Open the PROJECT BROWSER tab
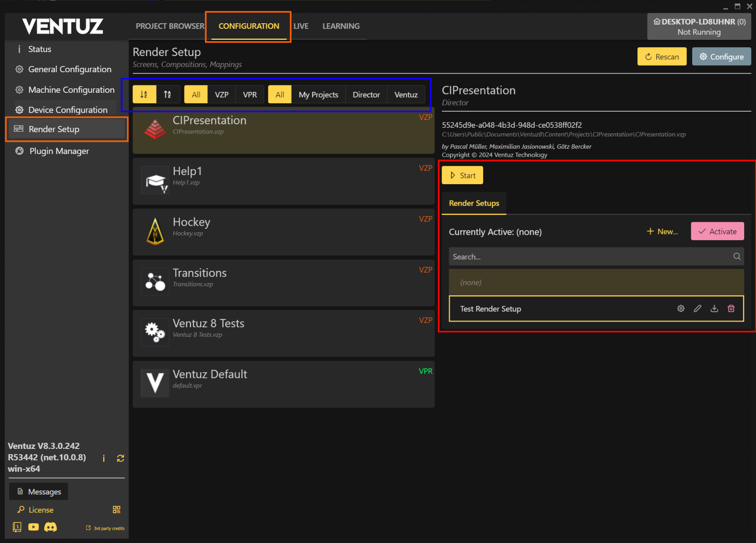This screenshot has width=756, height=543. click(170, 26)
